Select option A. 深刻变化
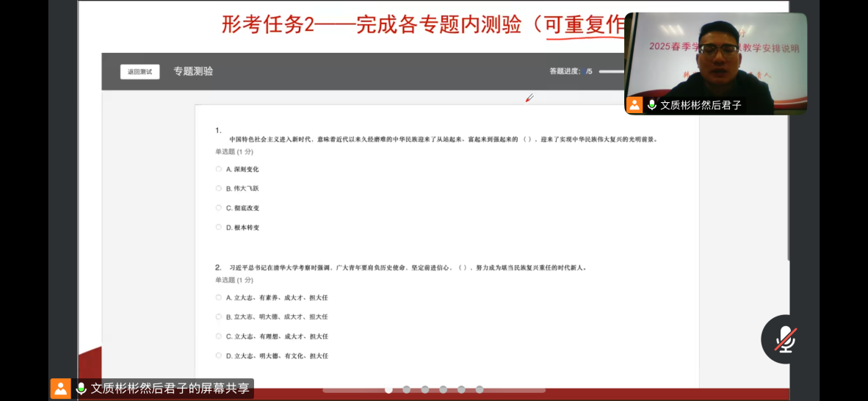The height and width of the screenshot is (401, 868). (219, 169)
